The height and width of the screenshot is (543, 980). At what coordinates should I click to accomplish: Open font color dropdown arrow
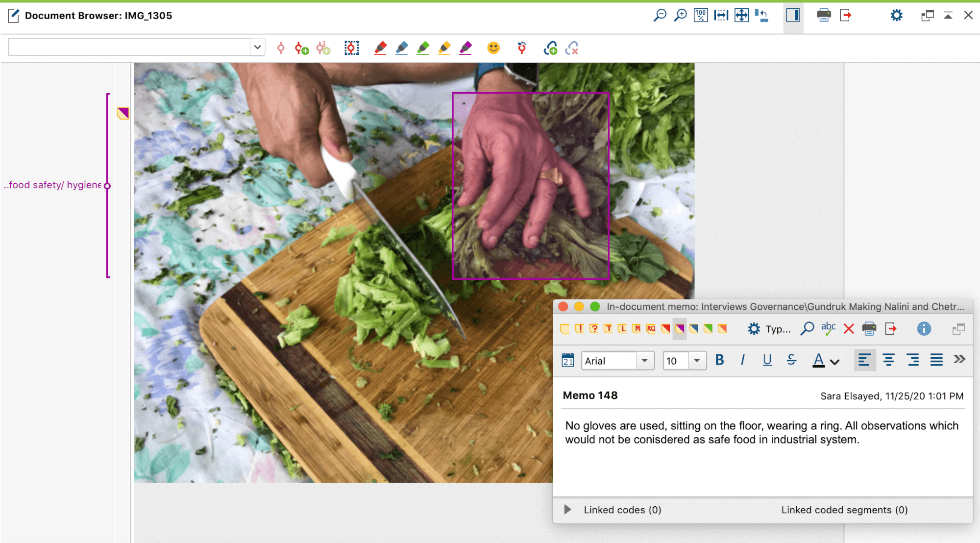point(835,362)
